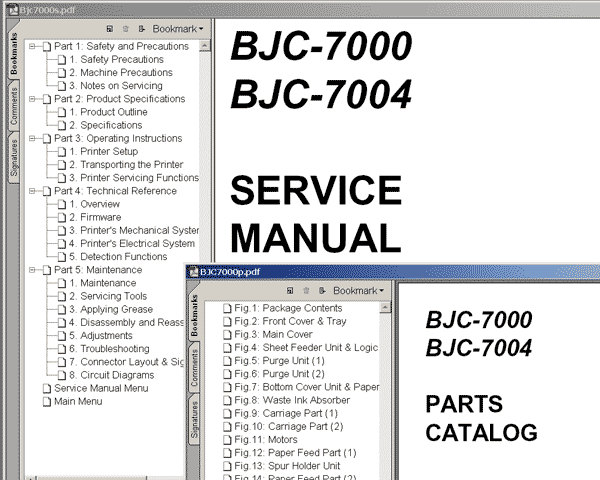Open 3. Printer Servicing Functions bookmark
The height and width of the screenshot is (480, 600).
pyautogui.click(x=134, y=178)
